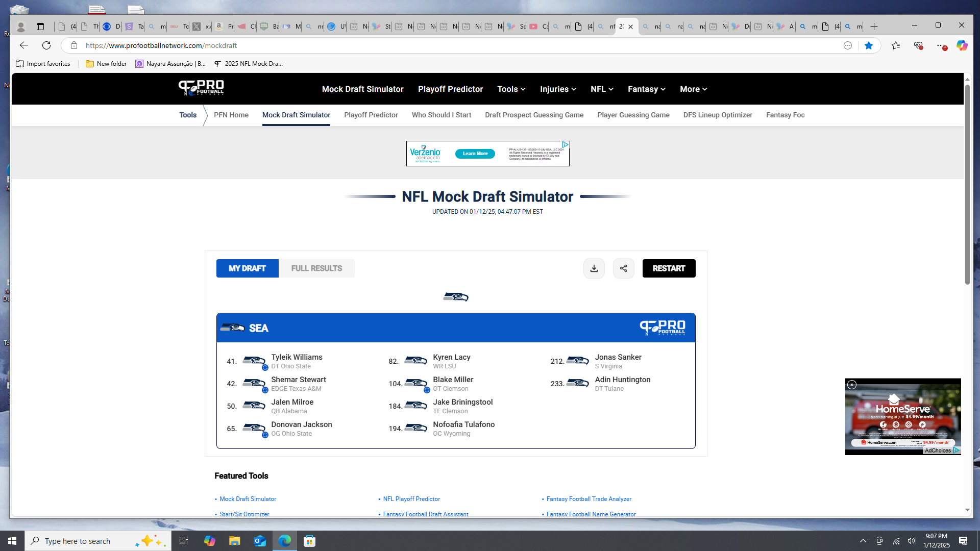
Task: Open the Who Should I Start tab
Action: pos(441,115)
